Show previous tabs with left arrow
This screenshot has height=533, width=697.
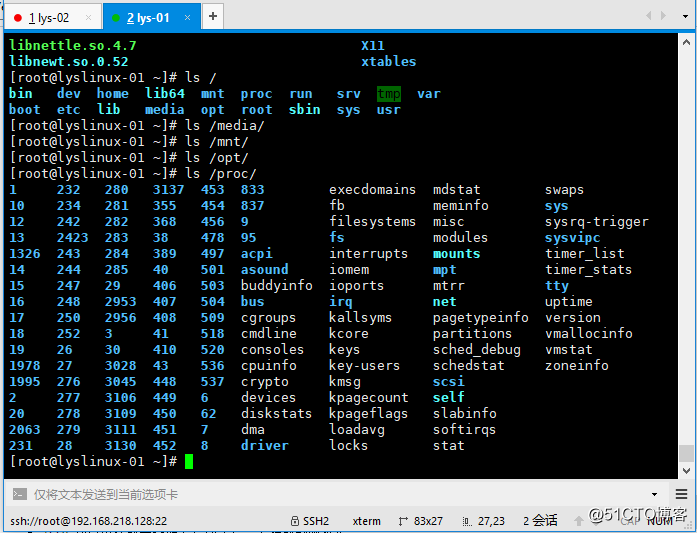pos(649,16)
